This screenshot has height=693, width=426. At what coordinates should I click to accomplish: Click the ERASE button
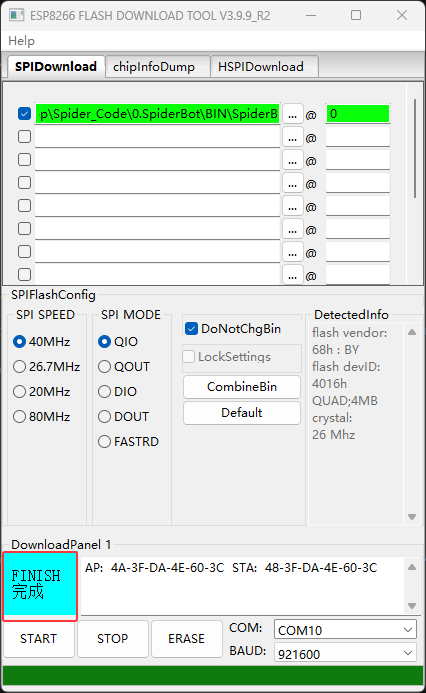click(x=186, y=639)
